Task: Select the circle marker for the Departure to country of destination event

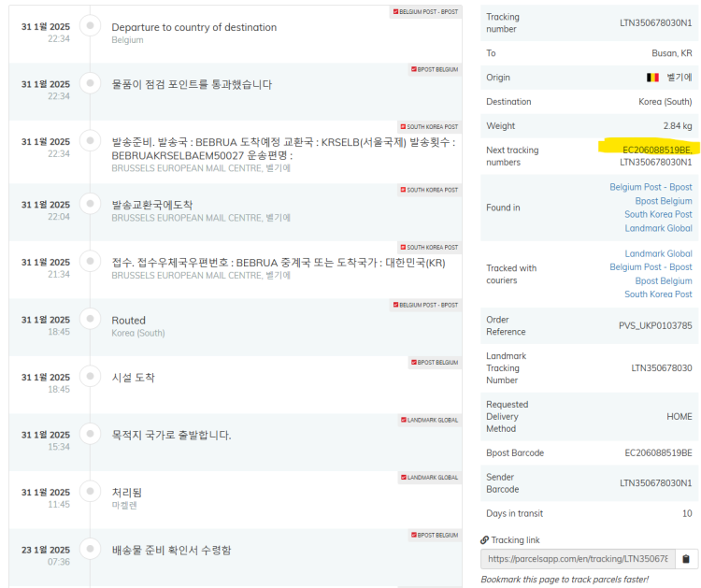Action: point(90,26)
